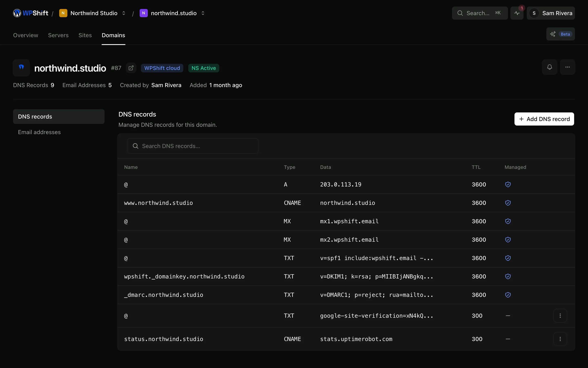Go to the Servers tab
Screen dimensions: 588x368
[58, 35]
